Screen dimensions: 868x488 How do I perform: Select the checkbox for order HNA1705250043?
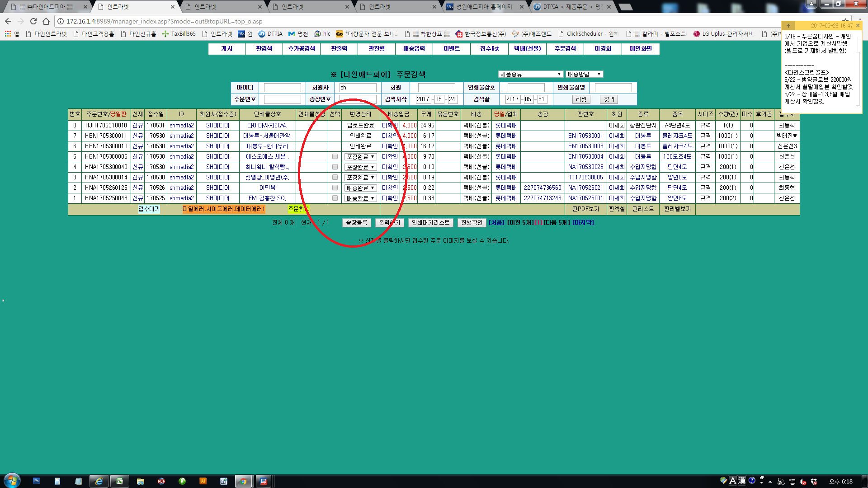(335, 198)
